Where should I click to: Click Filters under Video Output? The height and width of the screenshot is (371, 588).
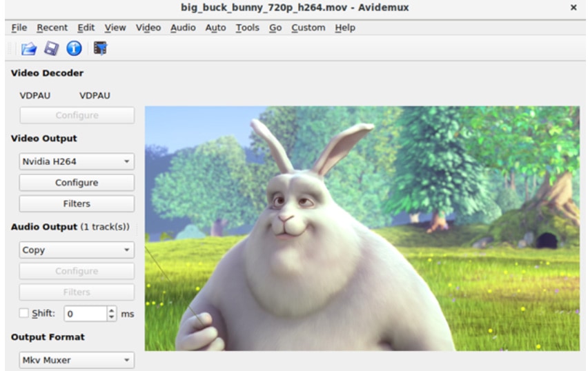click(x=77, y=203)
